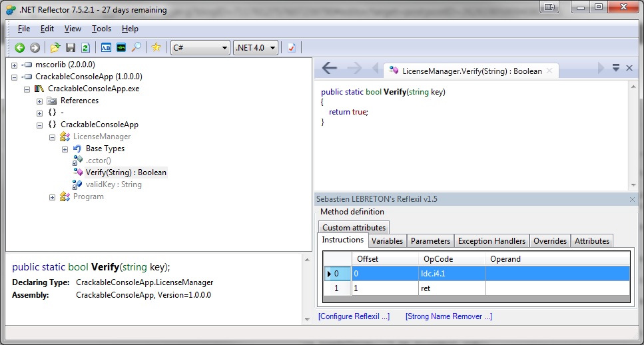
Task: Click the .NET Reflector title bar app icon
Action: pyautogui.click(x=11, y=10)
